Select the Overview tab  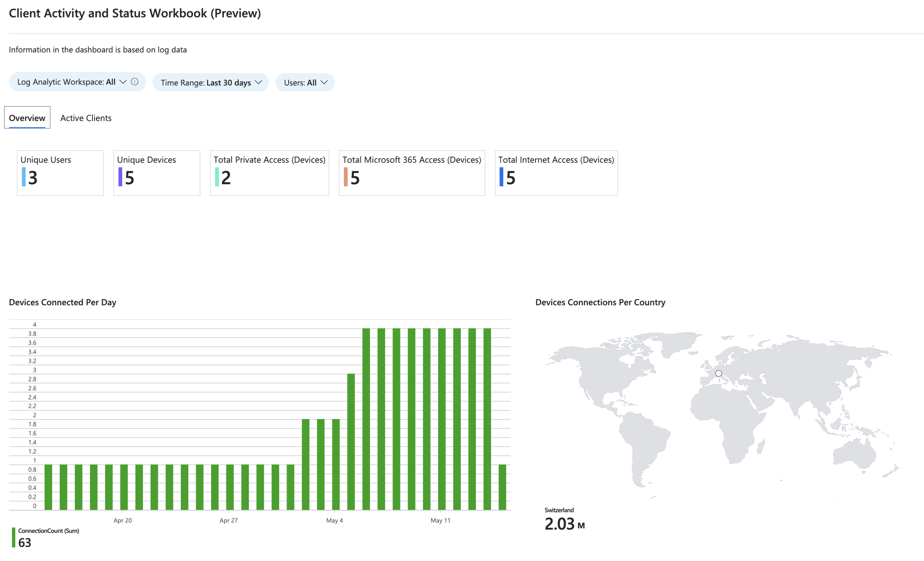tap(27, 118)
